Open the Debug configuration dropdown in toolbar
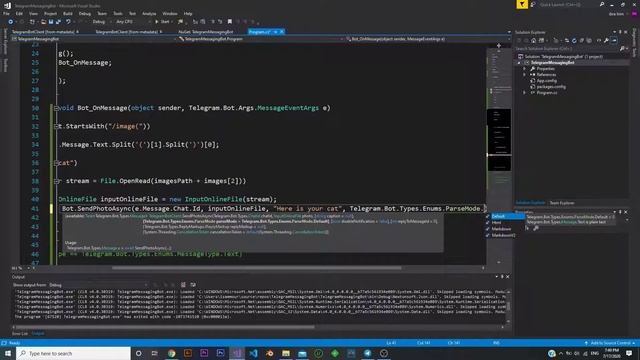Image resolution: width=640 pixels, height=360 pixels. (101, 22)
